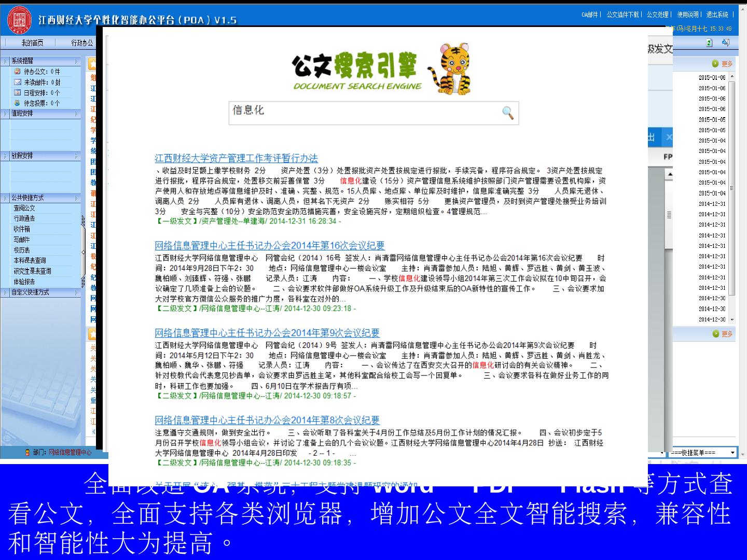
Task: Click the green arrow icon beside upper 更多
Action: coord(715,64)
